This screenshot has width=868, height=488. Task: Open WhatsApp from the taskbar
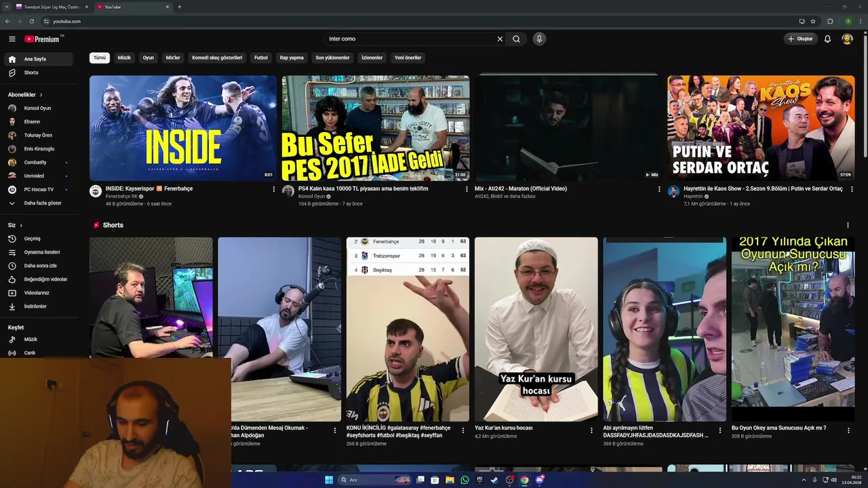pyautogui.click(x=465, y=480)
